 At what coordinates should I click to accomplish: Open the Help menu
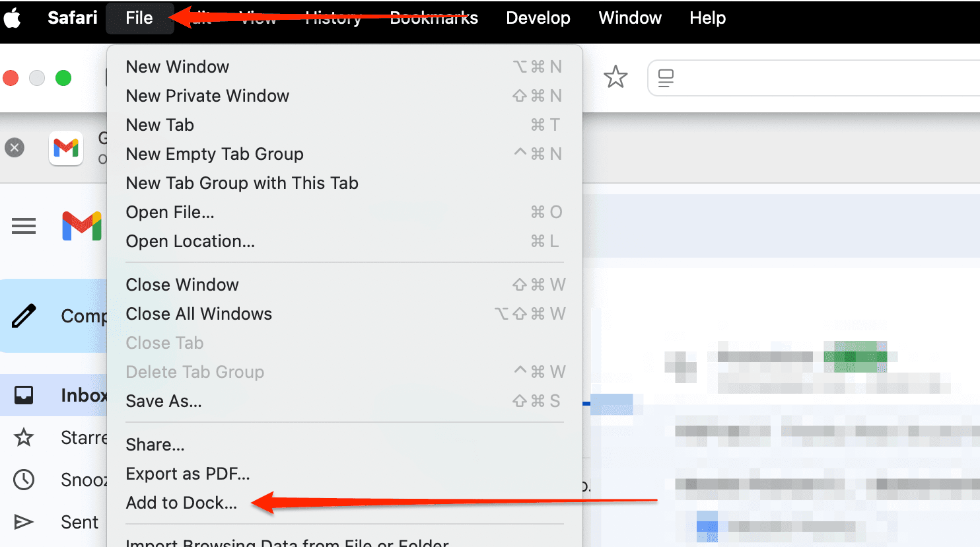pos(707,18)
